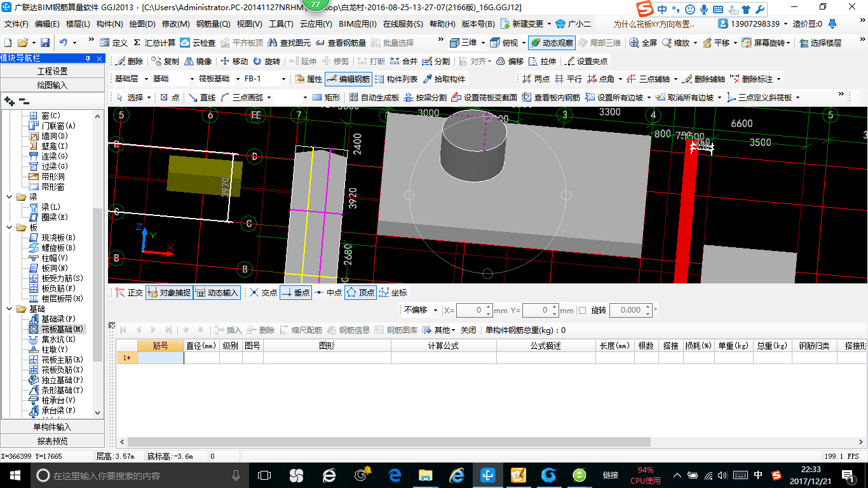Open the BIM应用(I) menu
The width and height of the screenshot is (868, 488).
pyautogui.click(x=358, y=24)
